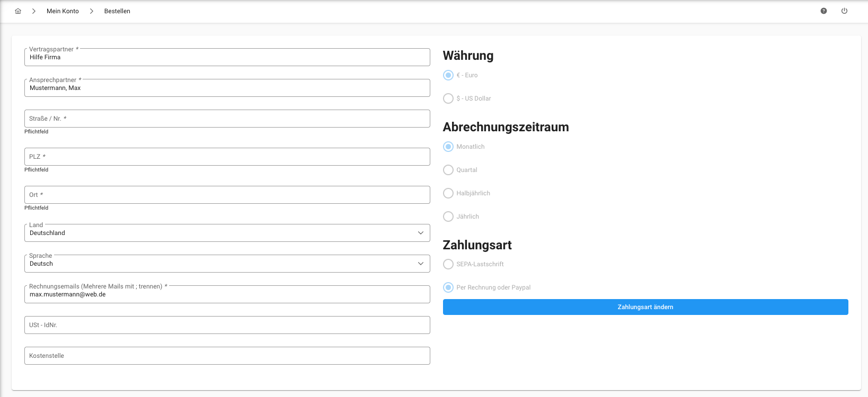Image resolution: width=868 pixels, height=397 pixels.
Task: Click Bestellen breadcrumb item
Action: pyautogui.click(x=117, y=11)
